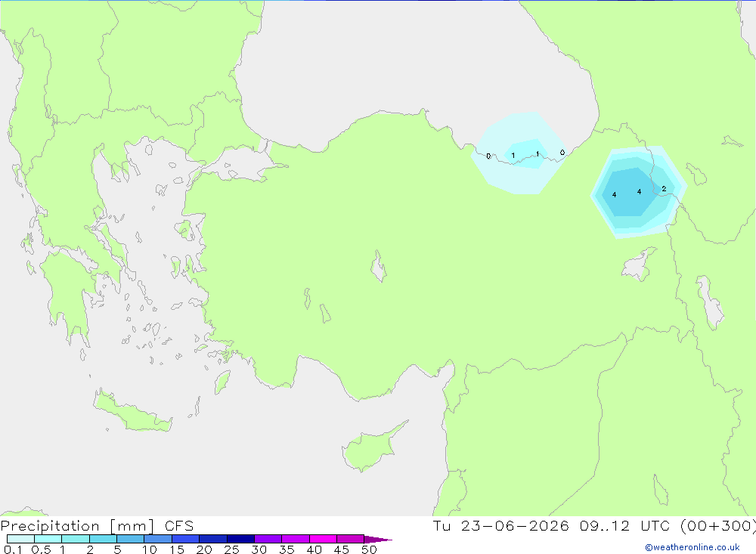Click the map value '2' near the eastern border

point(664,189)
